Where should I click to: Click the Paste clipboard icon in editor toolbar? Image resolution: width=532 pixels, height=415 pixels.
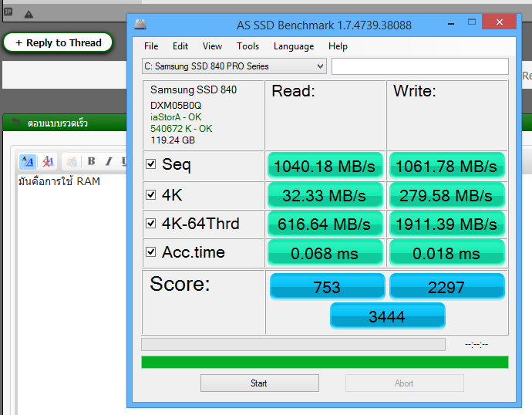(72, 161)
